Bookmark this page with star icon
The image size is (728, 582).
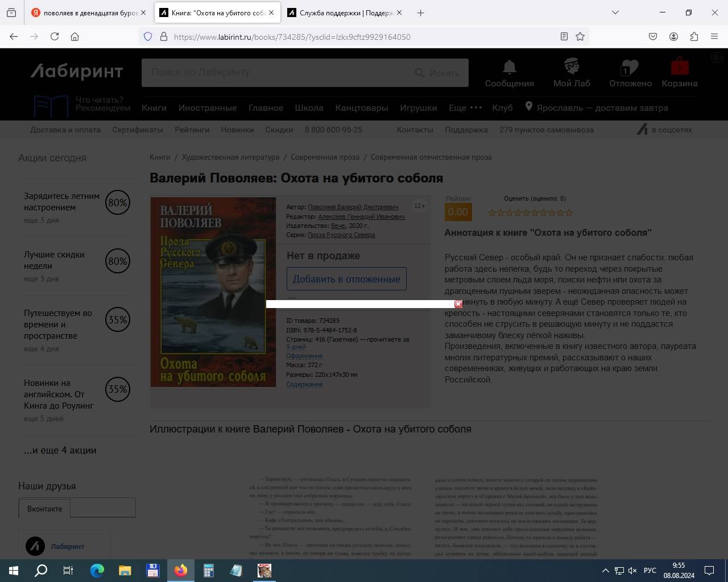tap(580, 36)
